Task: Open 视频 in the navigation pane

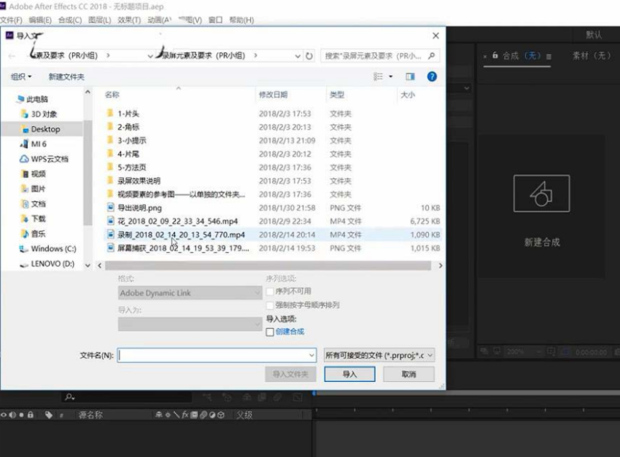Action: [x=33, y=174]
